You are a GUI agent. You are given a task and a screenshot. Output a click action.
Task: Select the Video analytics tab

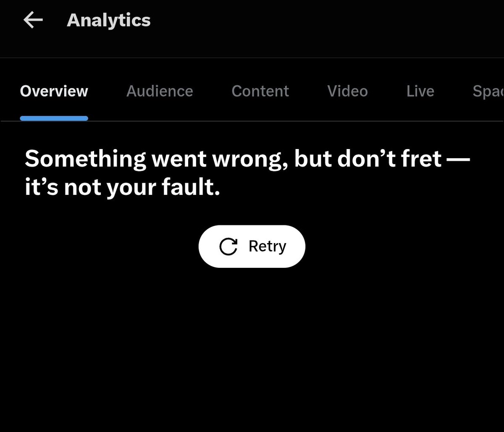click(x=347, y=91)
